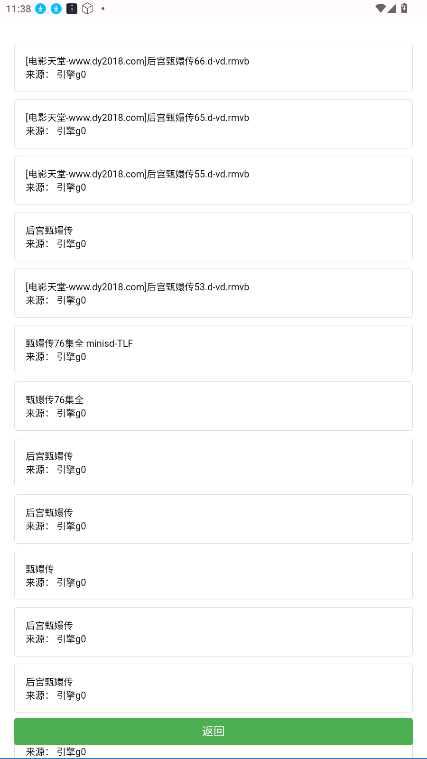Select the 甄嬛传76集全 minisd-TLF result
The height and width of the screenshot is (759, 427).
(214, 349)
